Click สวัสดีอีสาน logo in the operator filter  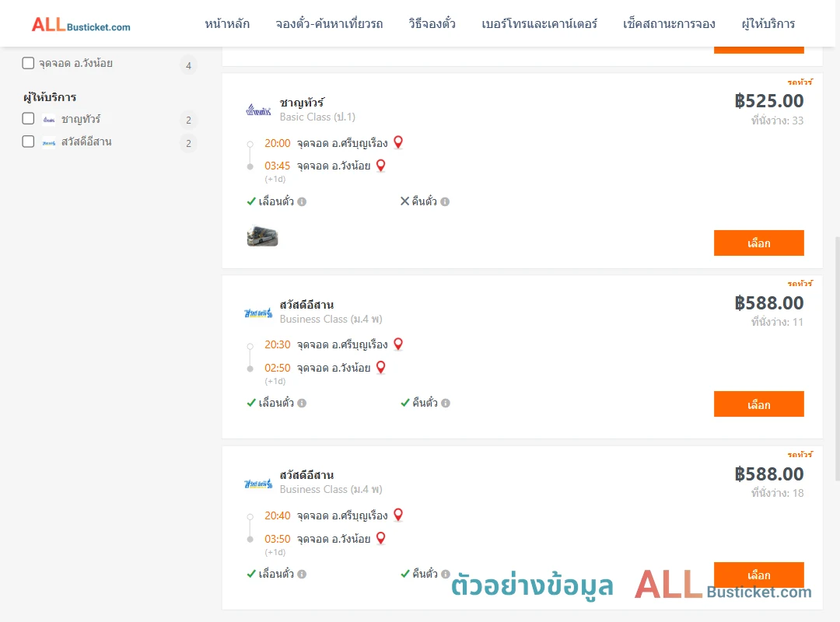[x=49, y=142]
